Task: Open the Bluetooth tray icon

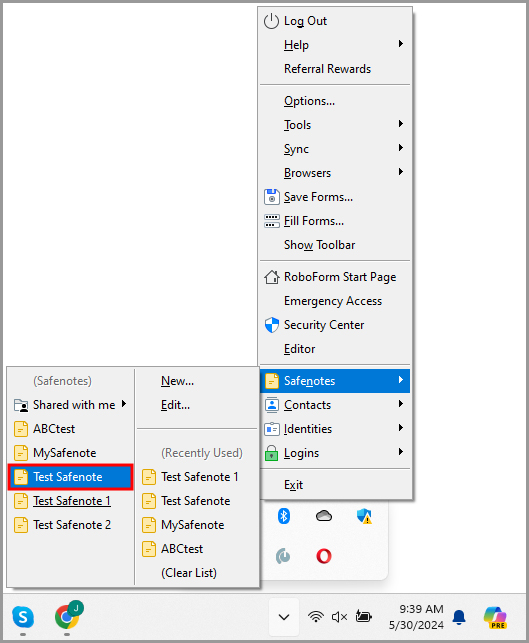Action: click(x=284, y=516)
